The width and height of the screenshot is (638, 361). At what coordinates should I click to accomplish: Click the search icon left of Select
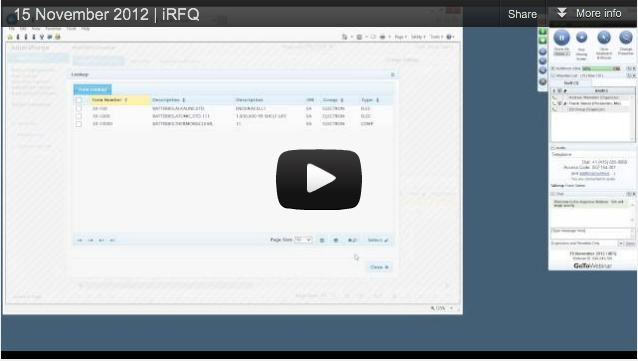(352, 240)
